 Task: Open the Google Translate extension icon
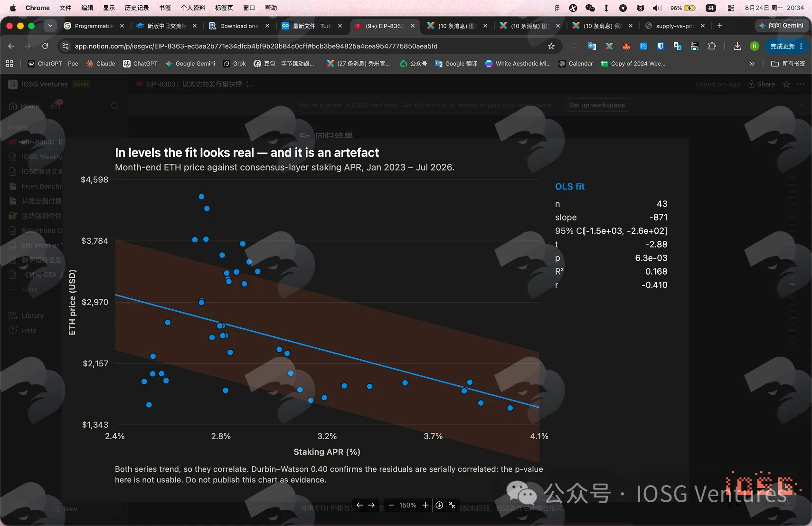click(592, 46)
